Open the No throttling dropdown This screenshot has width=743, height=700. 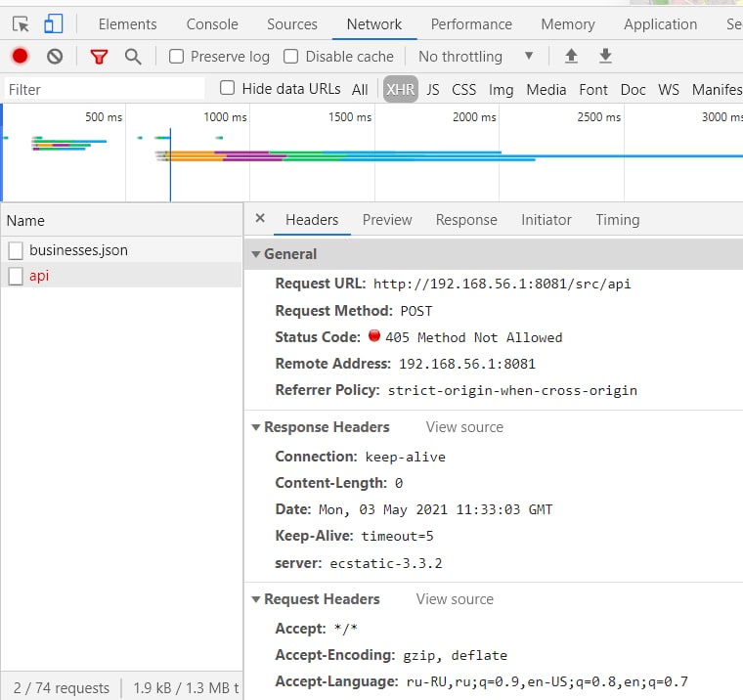click(x=475, y=57)
